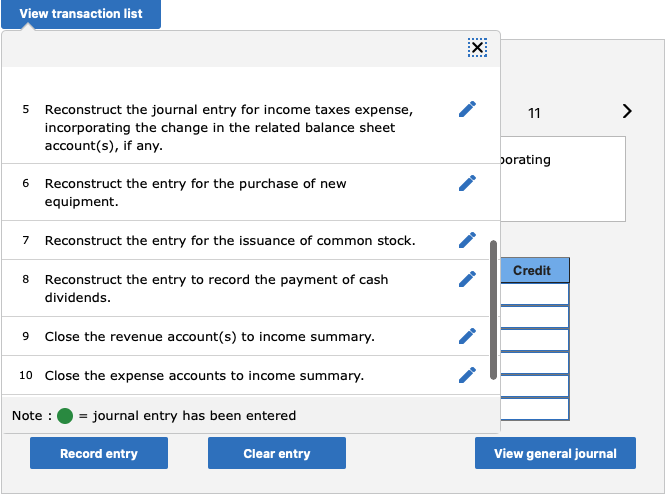This screenshot has height=502, width=668.
Task: Edit transaction 10 close expense accounts
Action: pyautogui.click(x=467, y=375)
